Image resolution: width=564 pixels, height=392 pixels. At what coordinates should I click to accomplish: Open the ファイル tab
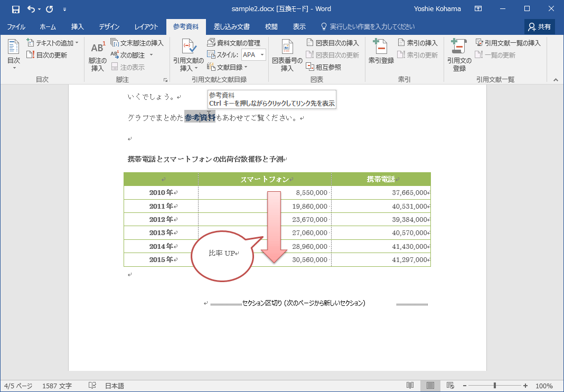coord(16,26)
